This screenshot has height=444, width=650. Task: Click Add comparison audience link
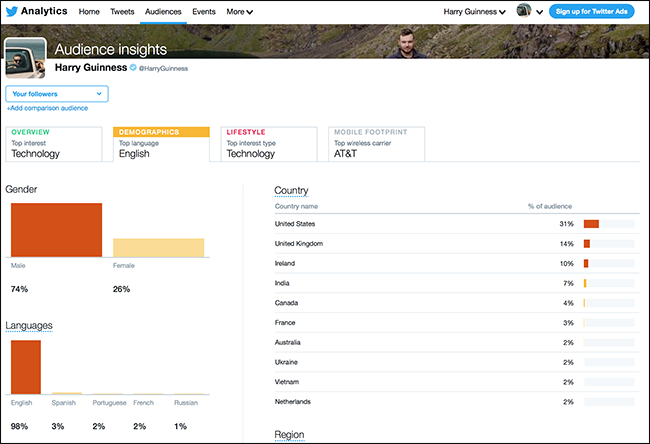(47, 108)
